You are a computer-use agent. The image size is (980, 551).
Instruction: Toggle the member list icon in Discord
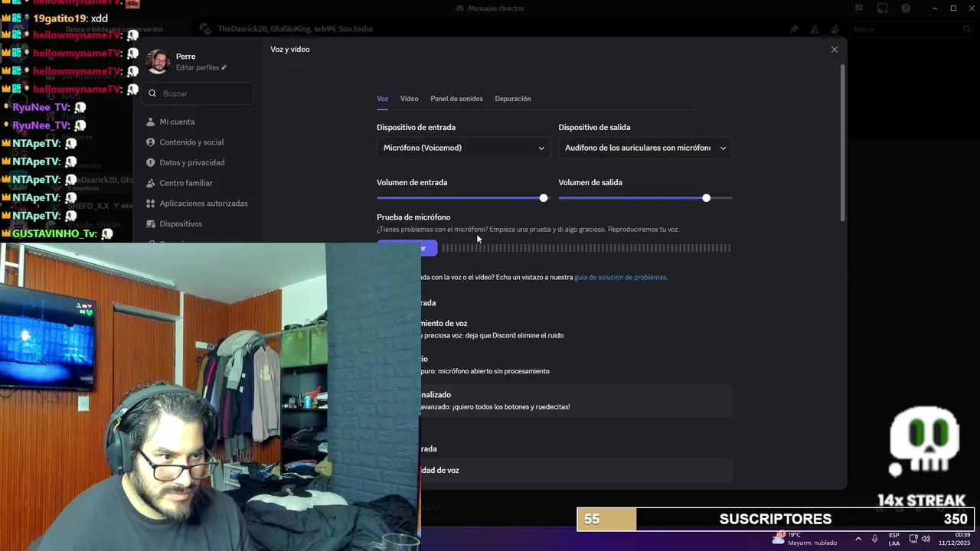835,29
